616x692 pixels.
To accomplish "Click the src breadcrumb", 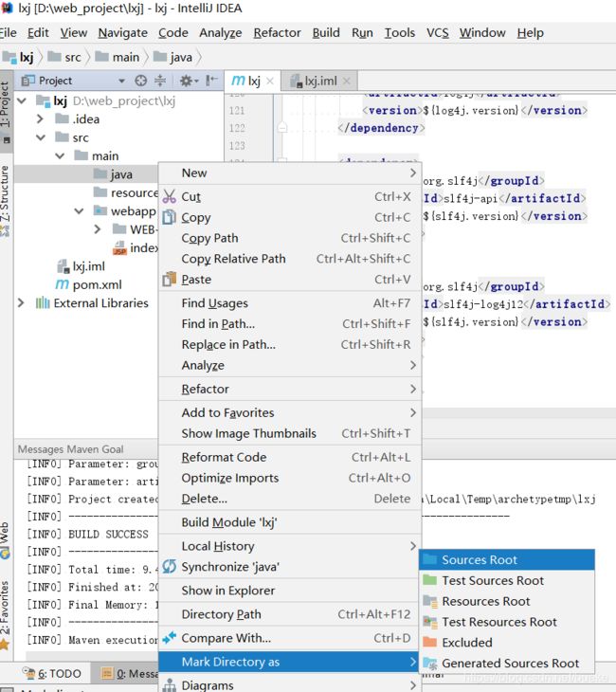I will click(64, 58).
